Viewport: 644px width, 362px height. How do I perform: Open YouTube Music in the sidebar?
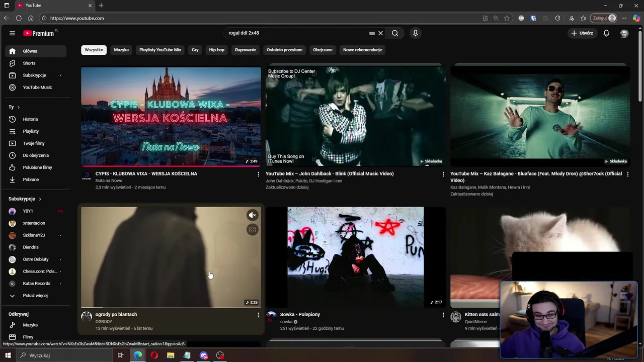(x=36, y=87)
